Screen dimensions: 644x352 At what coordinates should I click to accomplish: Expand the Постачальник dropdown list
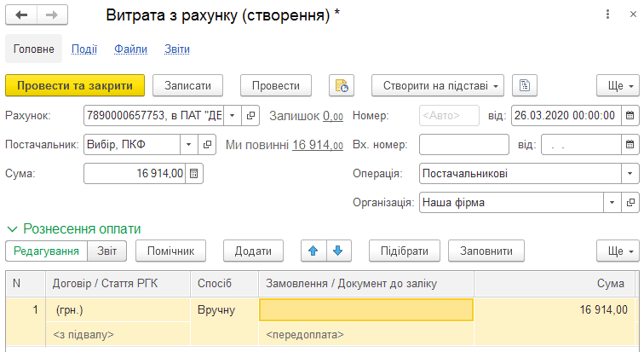pos(189,145)
